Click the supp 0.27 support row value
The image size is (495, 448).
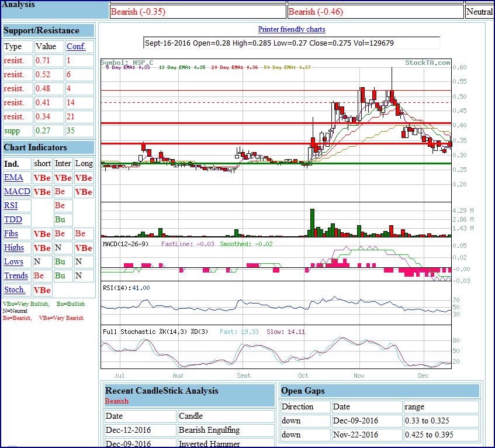(43, 131)
